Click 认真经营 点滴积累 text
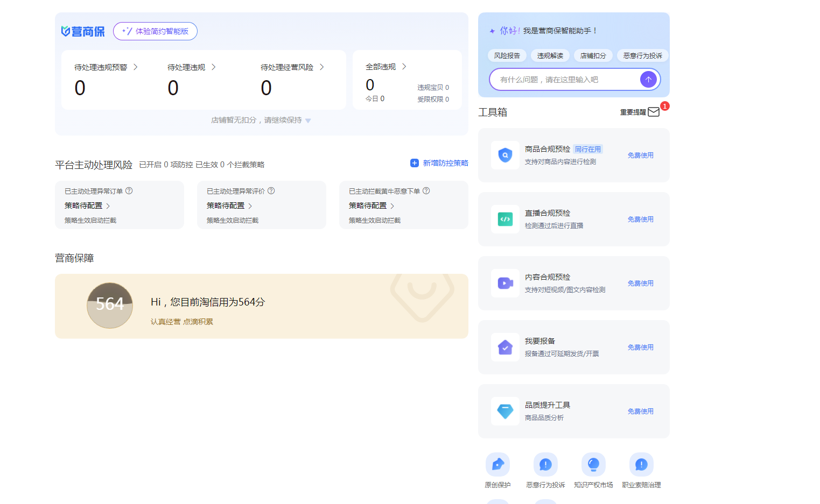 click(182, 322)
